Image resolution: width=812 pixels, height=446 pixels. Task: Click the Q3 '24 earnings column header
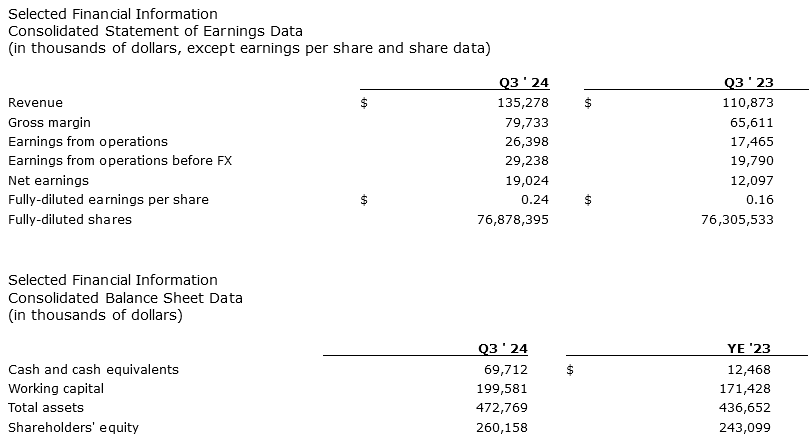pos(530,83)
